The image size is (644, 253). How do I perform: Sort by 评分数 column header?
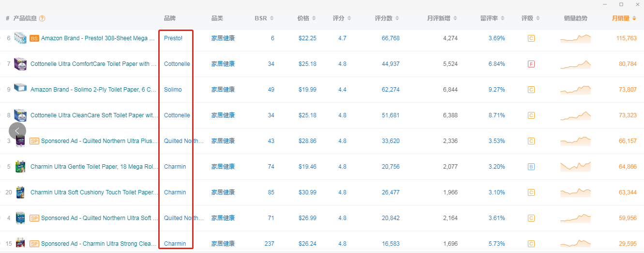point(387,18)
